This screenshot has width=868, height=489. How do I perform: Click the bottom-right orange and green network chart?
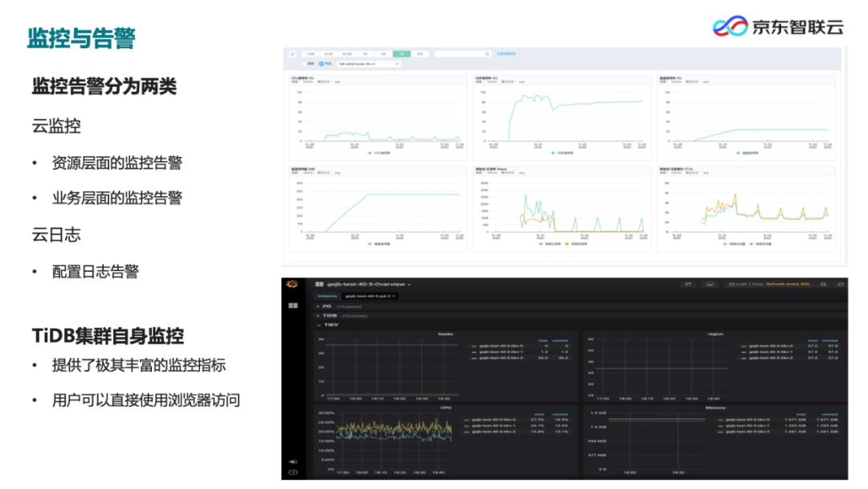(746, 208)
